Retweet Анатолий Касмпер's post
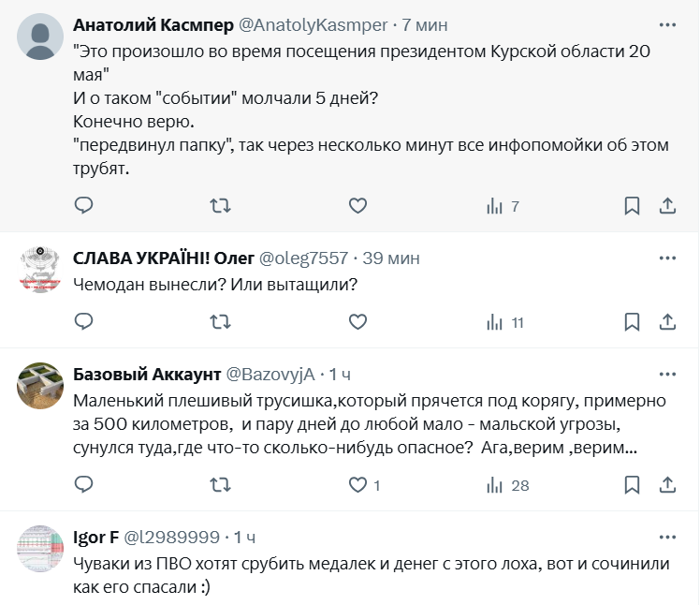This screenshot has width=700, height=605. click(x=220, y=205)
